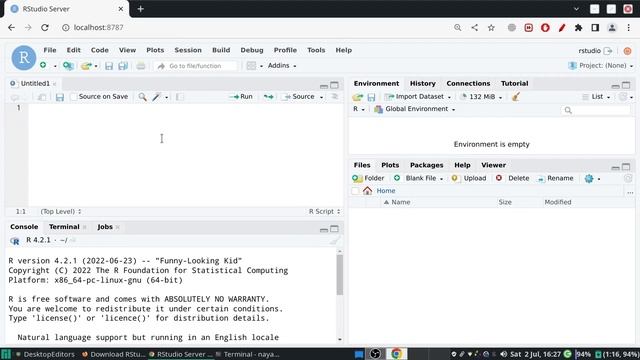
Task: Click the Upload files button
Action: pos(469,178)
